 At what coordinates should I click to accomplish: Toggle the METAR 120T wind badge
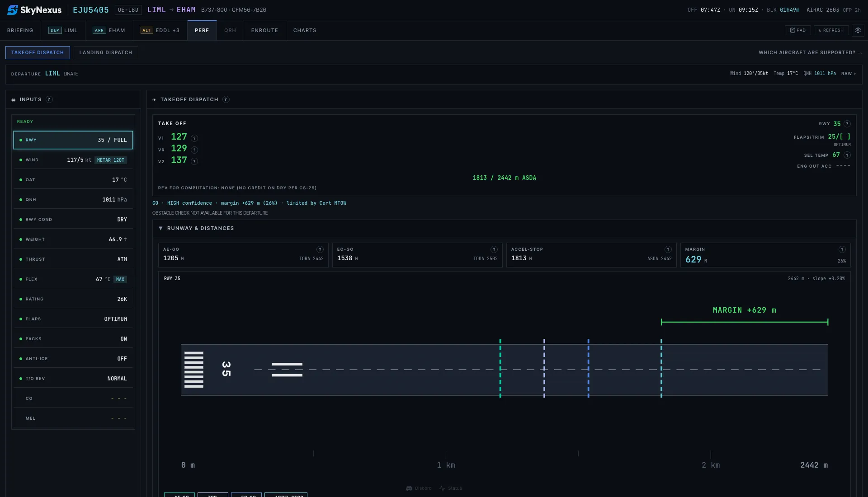click(x=111, y=160)
